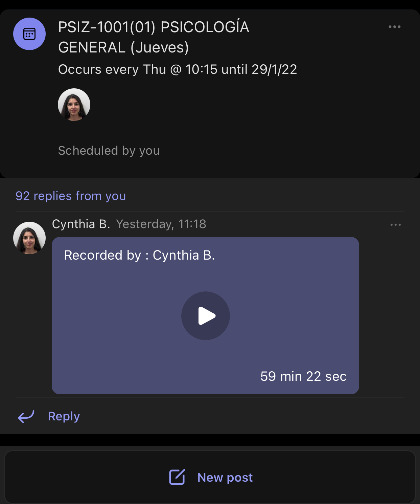Click the Yesterday, 11:18 timestamp

click(x=161, y=224)
